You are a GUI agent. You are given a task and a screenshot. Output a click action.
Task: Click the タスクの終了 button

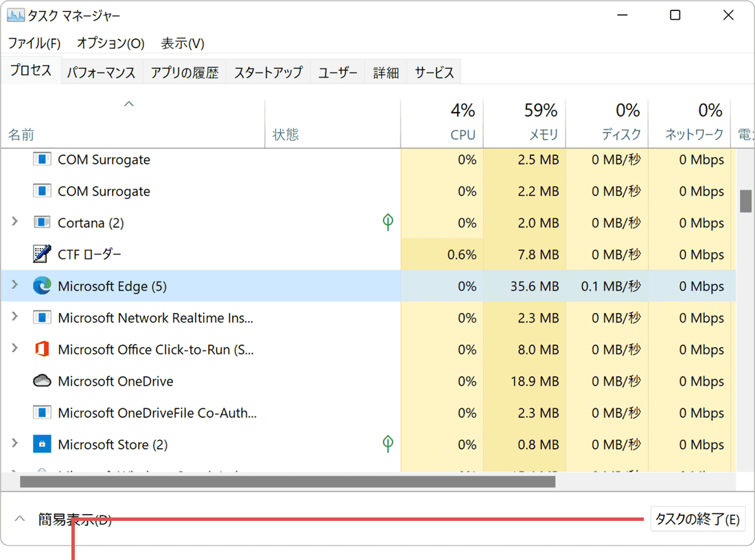coord(697,520)
